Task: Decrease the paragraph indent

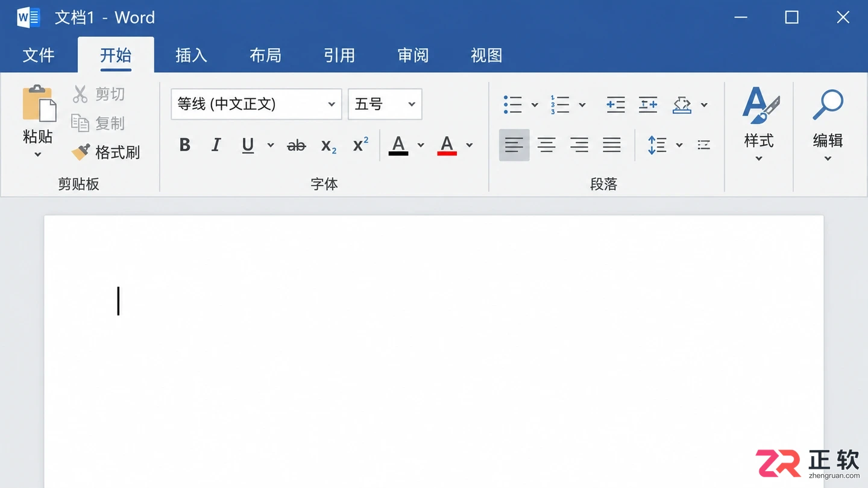Action: 615,104
